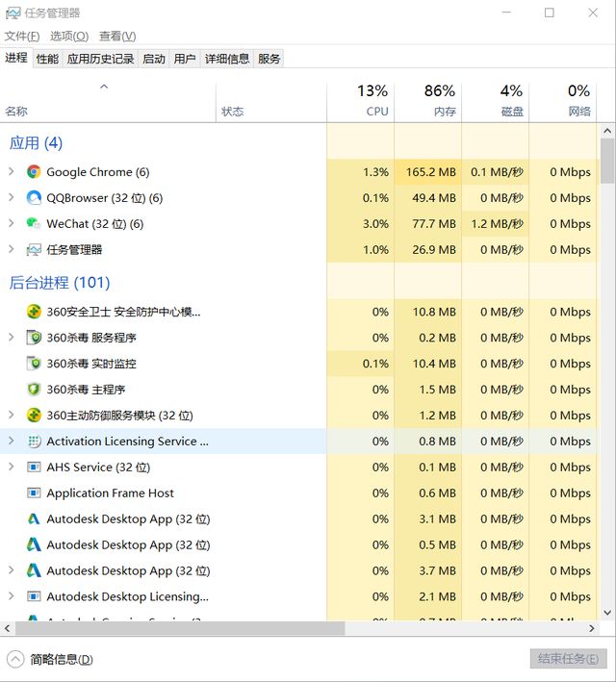Sort by the 网络 column header
This screenshot has height=682, width=616.
[562, 103]
